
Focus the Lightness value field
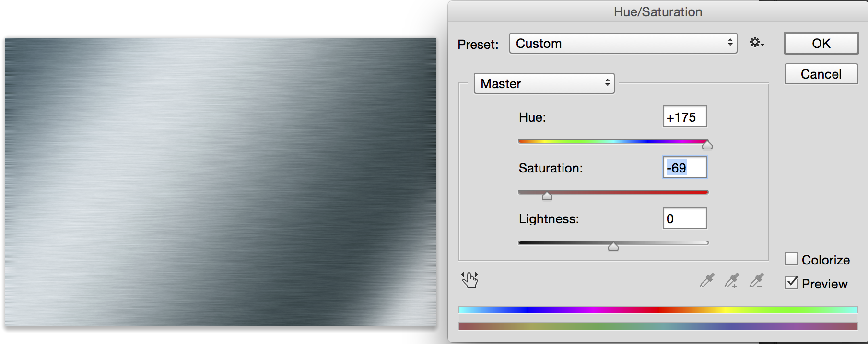[x=684, y=218]
